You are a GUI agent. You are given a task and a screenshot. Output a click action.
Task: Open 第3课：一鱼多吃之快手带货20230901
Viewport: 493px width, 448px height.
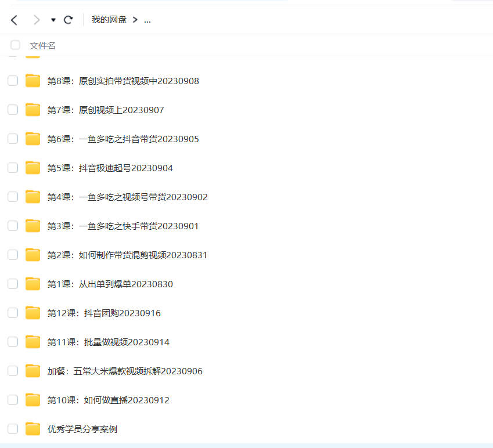[123, 226]
